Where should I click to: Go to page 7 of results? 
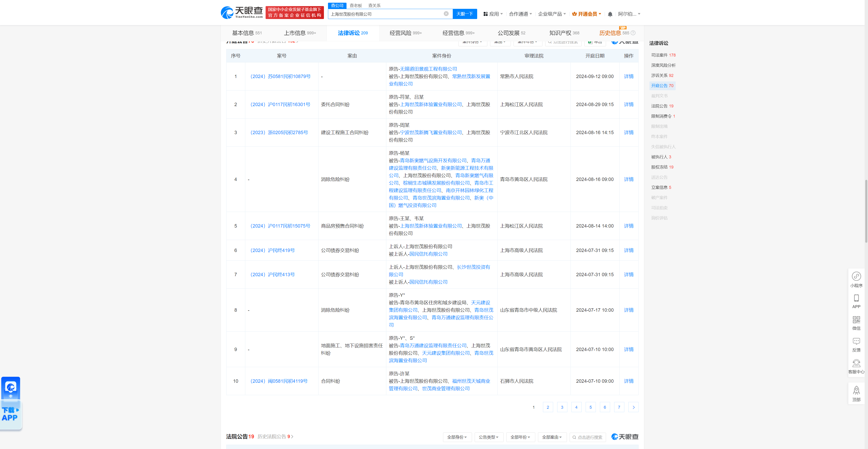(619, 407)
